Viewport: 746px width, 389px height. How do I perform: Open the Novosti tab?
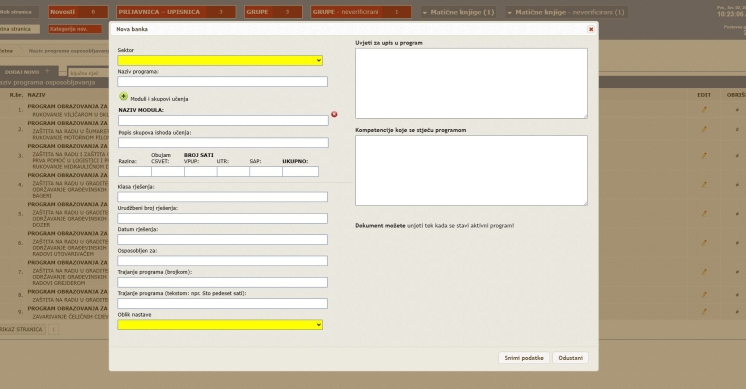(78, 12)
